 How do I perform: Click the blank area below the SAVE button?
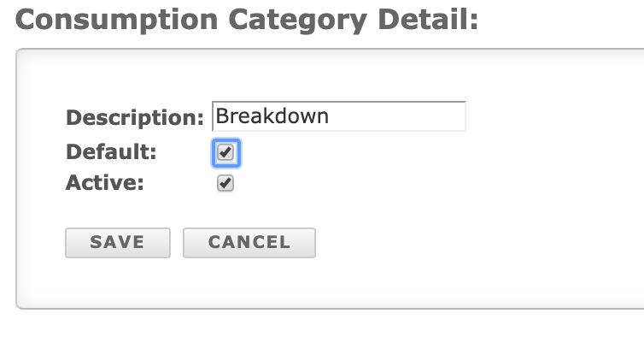[118, 282]
